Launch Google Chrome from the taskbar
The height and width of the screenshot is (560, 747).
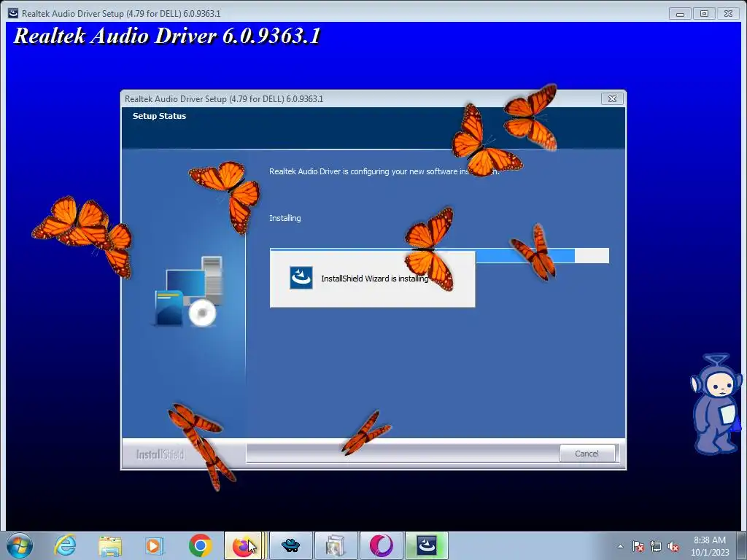pos(200,545)
